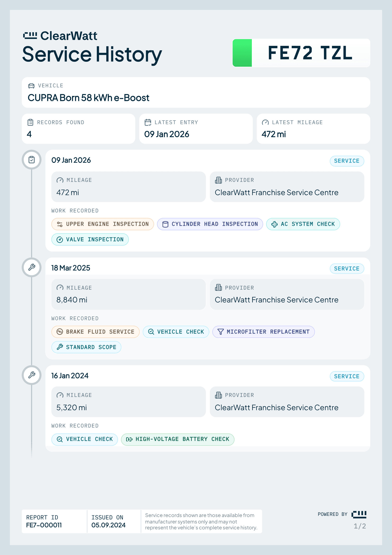The width and height of the screenshot is (392, 555).
Task: Click the CUPRA Born 58 kWh e-Boost vehicle name
Action: (x=88, y=98)
